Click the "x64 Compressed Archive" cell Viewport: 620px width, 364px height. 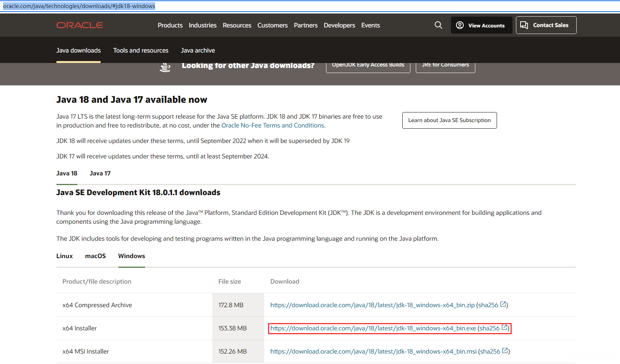pos(97,305)
